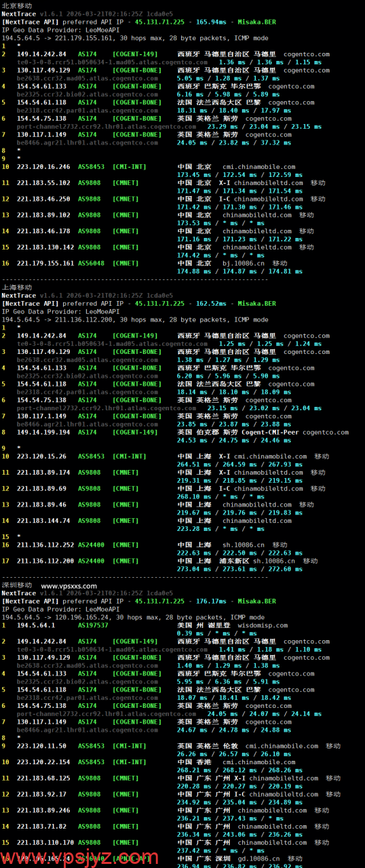Select hop IP 221.183.46.178

tap(43, 231)
